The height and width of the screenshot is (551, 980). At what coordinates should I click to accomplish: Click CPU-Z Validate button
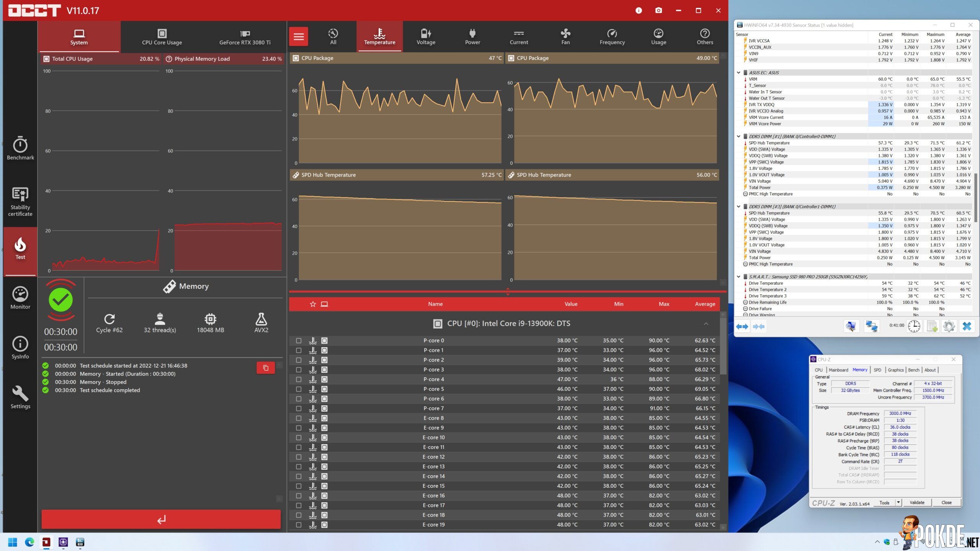[917, 502]
